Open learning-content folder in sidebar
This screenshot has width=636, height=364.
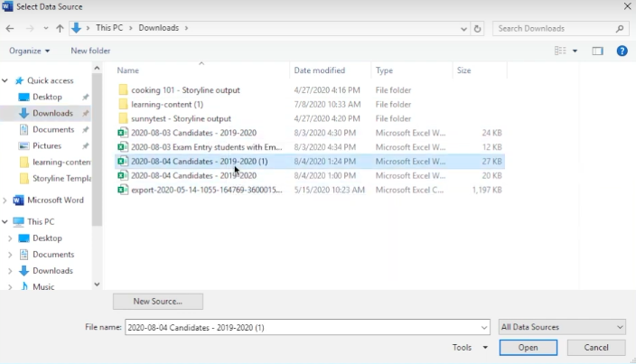click(61, 163)
